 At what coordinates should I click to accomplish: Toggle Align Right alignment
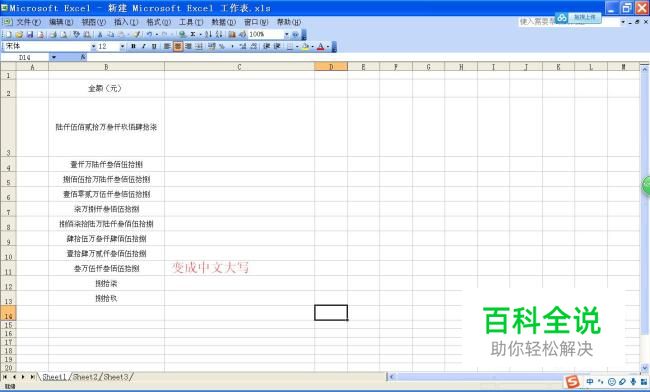[188, 46]
